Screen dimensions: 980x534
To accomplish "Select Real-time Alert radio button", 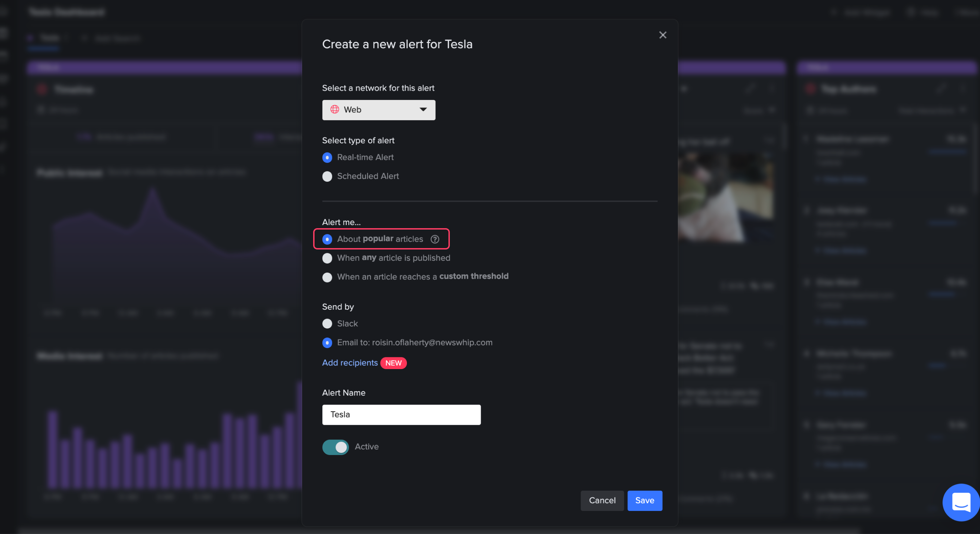I will [x=327, y=158].
